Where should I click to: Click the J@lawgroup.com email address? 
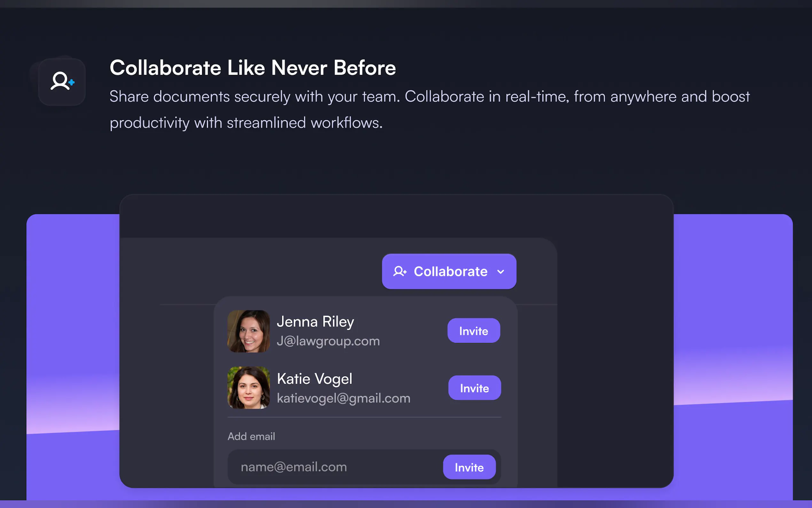[328, 341]
